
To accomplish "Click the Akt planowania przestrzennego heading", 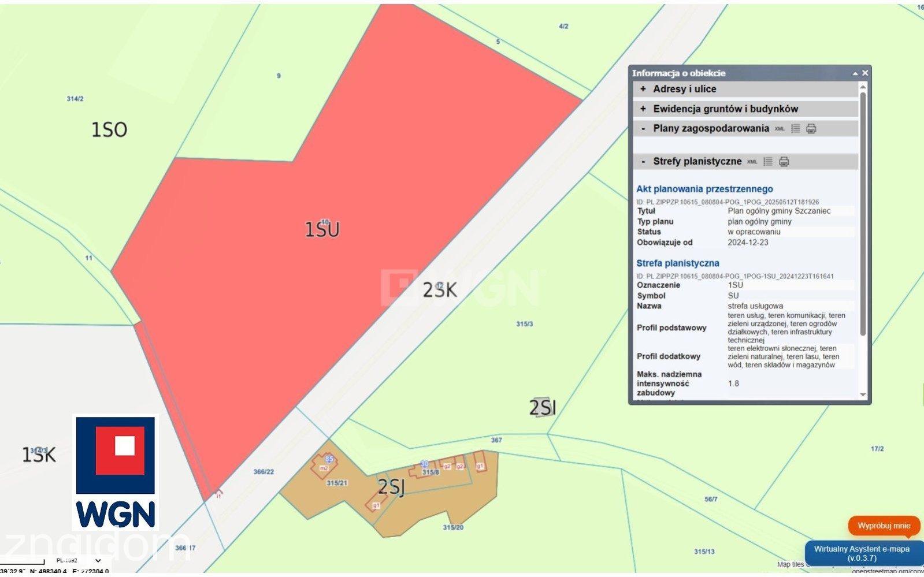I will 704,189.
